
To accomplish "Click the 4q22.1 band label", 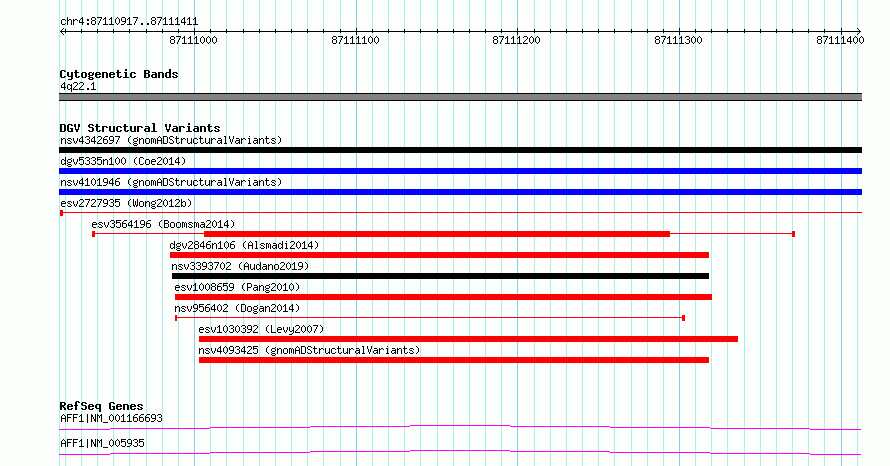I will click(78, 86).
